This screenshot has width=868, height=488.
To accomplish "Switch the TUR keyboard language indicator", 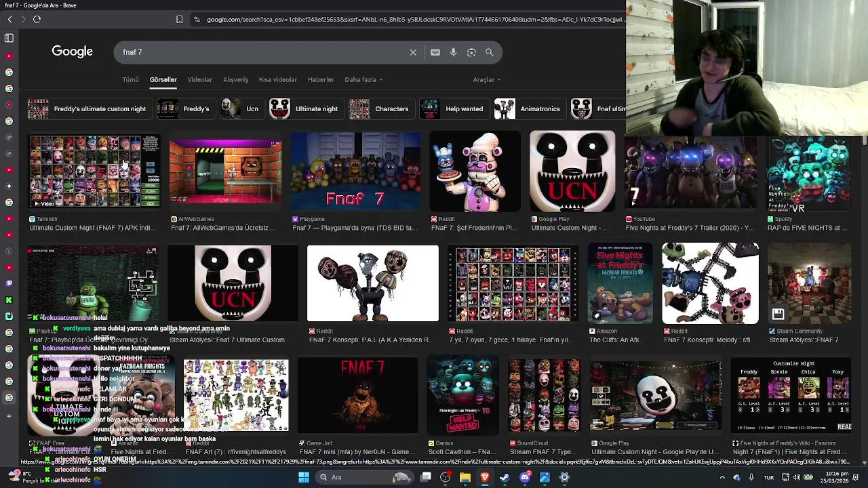I will tap(768, 477).
